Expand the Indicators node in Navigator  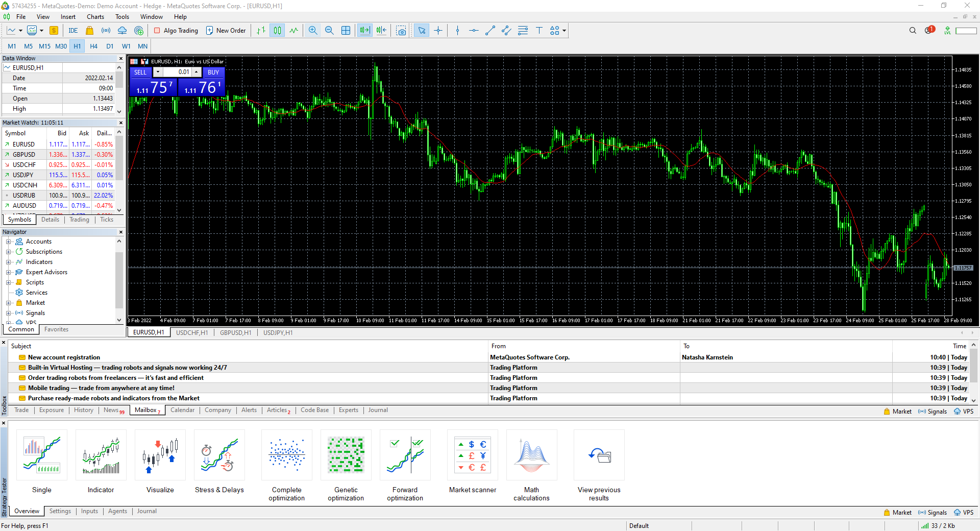(x=8, y=262)
